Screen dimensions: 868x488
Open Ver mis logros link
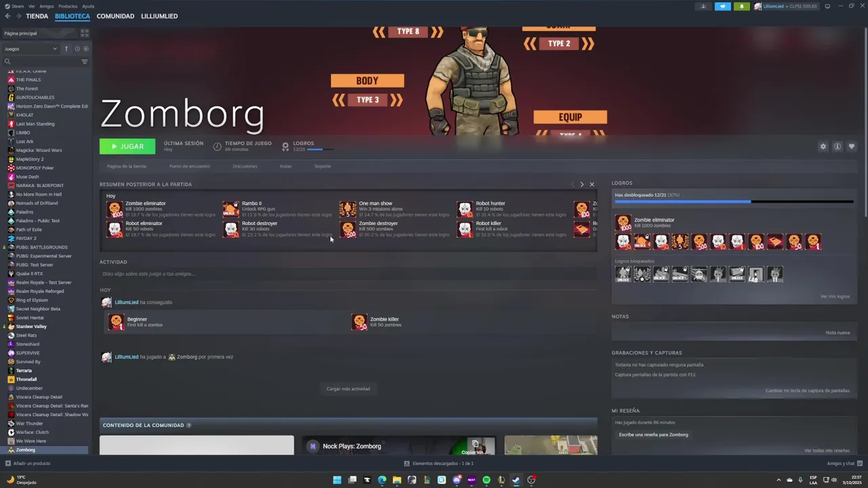click(x=835, y=296)
